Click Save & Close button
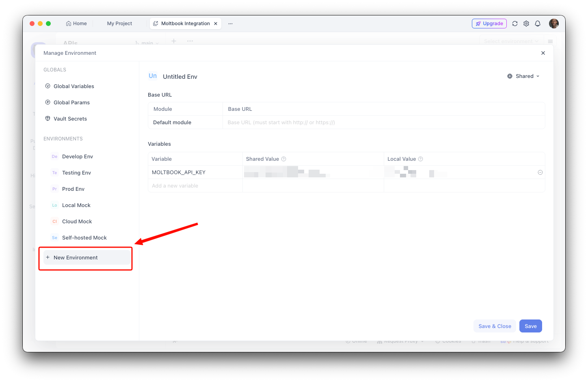 pos(495,326)
